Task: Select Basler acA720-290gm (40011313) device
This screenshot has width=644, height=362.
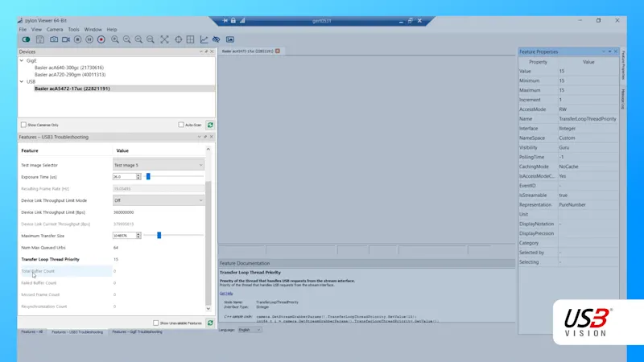Action: pyautogui.click(x=70, y=74)
